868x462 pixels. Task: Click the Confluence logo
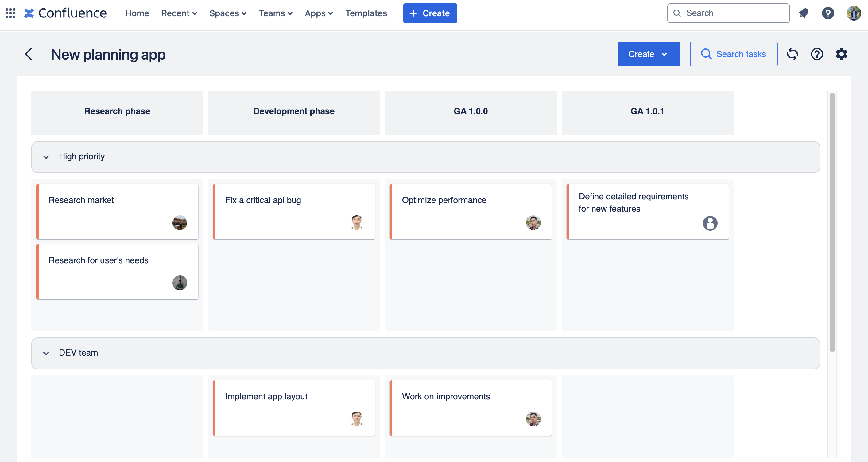point(65,13)
